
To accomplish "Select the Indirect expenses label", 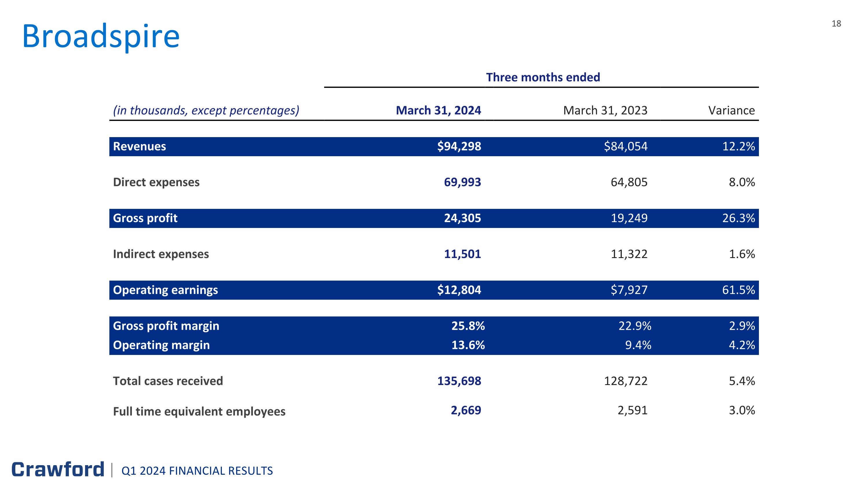I will tap(161, 254).
